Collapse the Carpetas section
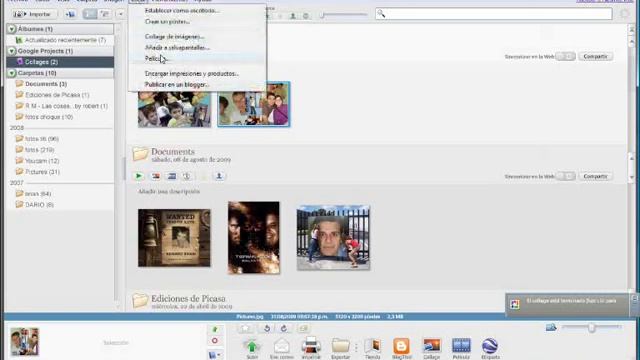 coord(12,73)
